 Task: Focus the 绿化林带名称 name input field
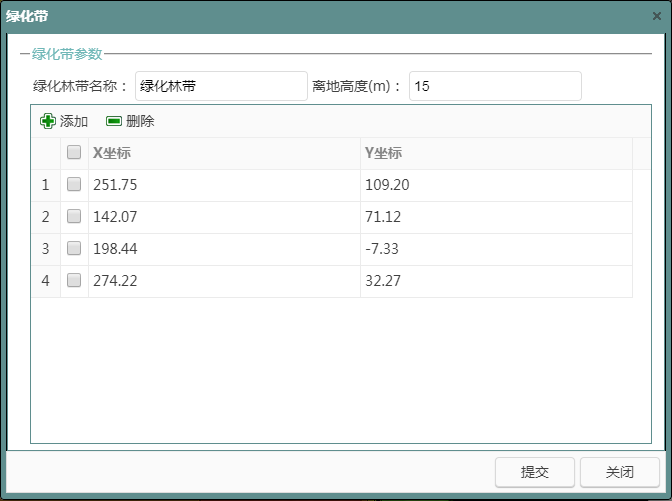pos(221,87)
